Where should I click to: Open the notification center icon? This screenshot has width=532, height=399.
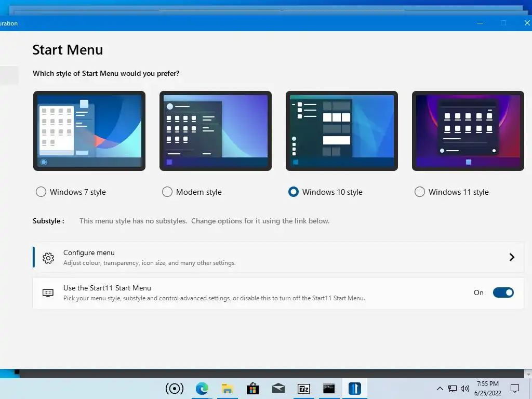pyautogui.click(x=515, y=389)
